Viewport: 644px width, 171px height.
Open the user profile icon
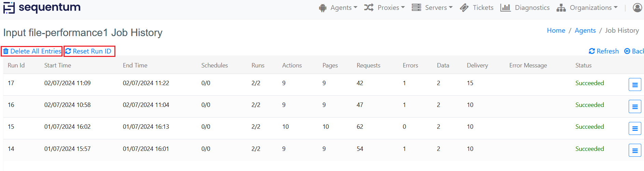[637, 7]
